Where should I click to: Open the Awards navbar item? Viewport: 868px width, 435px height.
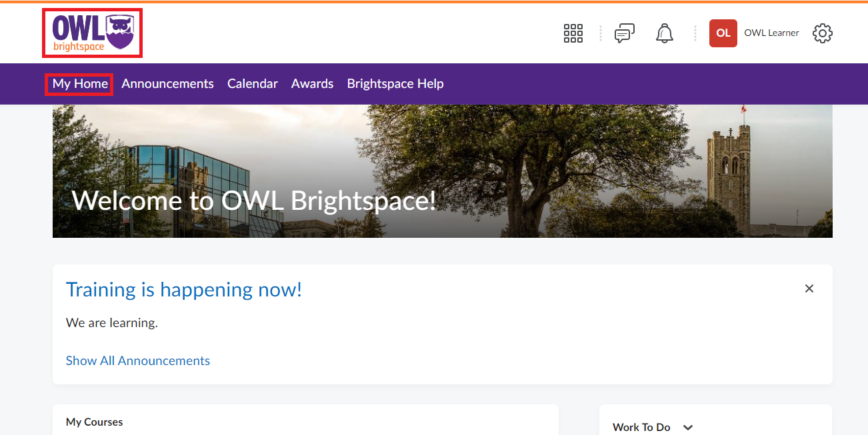[312, 84]
